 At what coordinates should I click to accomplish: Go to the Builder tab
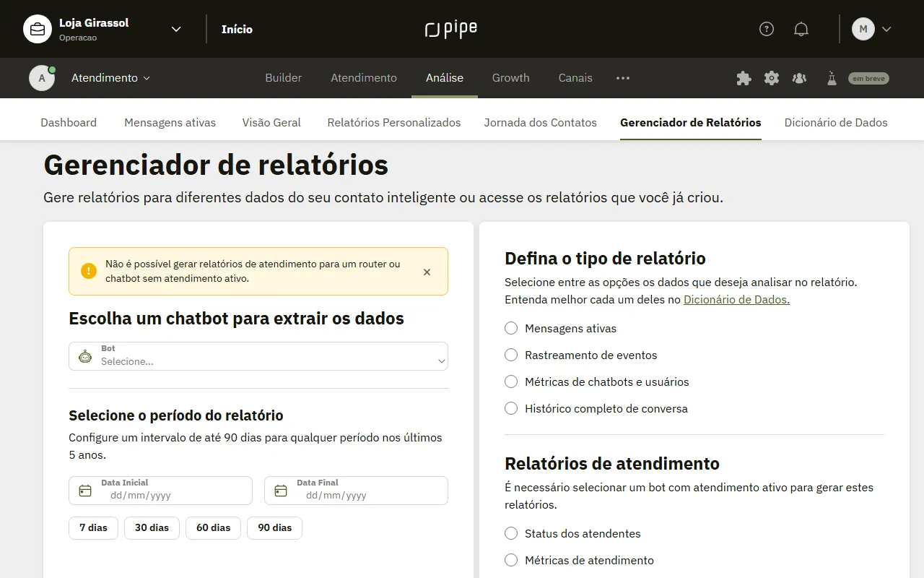coord(284,78)
